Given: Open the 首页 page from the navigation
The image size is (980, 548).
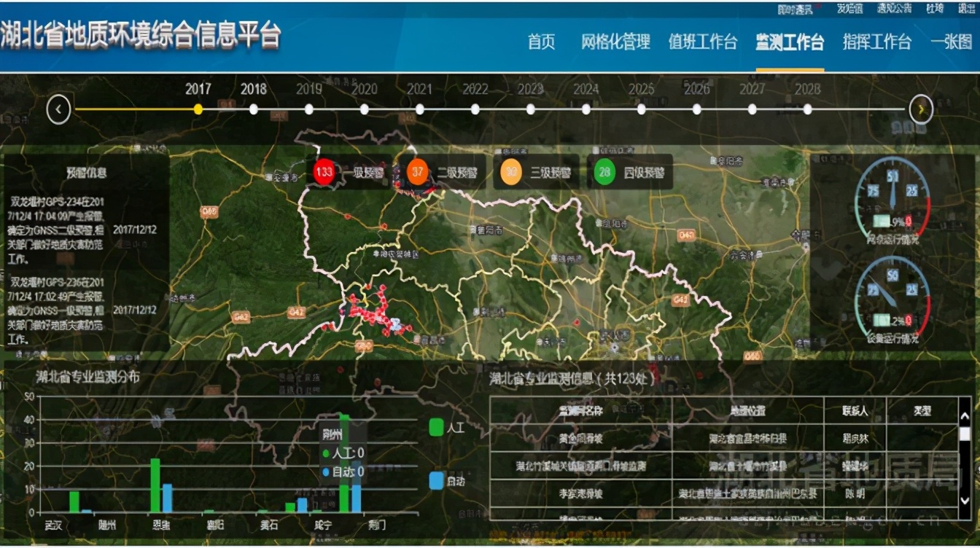Looking at the screenshot, I should click(x=542, y=43).
